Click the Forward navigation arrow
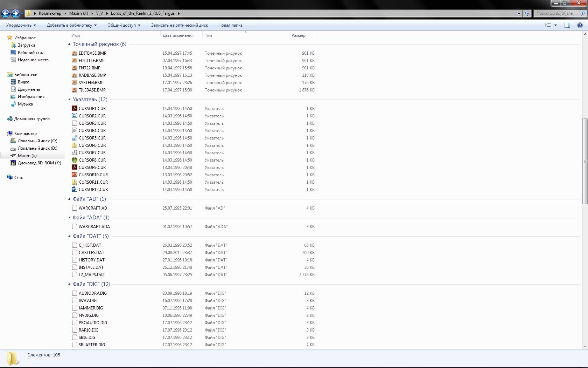Viewport: 588px width, 368px height. click(x=15, y=13)
